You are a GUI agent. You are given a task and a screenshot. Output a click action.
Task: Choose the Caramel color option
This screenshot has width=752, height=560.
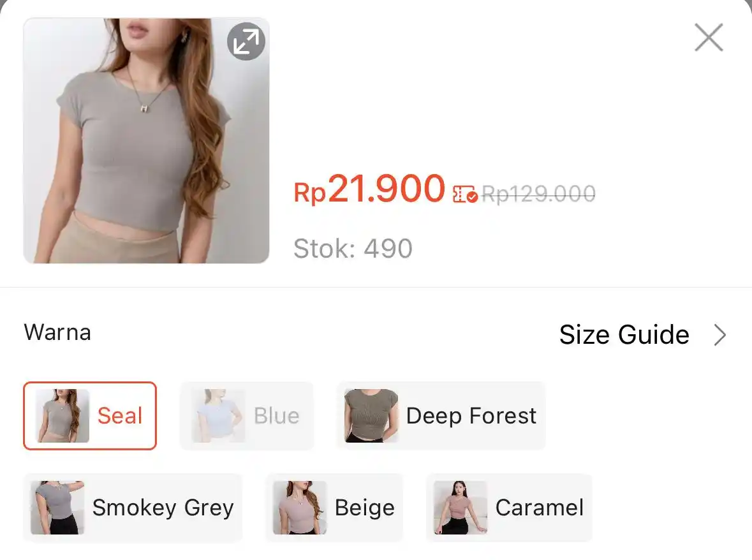508,508
